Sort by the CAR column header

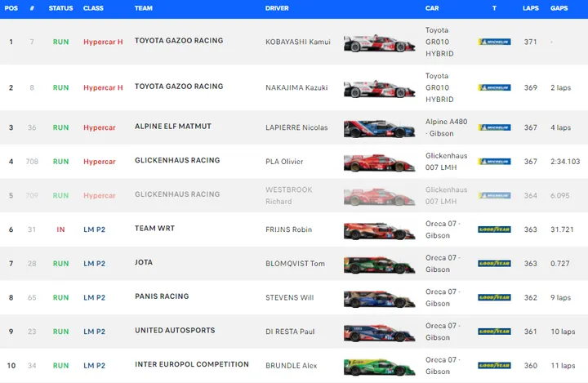click(x=432, y=8)
